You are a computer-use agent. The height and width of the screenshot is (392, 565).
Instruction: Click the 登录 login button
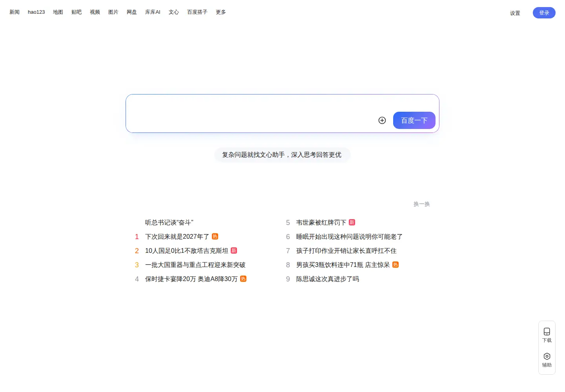544,13
